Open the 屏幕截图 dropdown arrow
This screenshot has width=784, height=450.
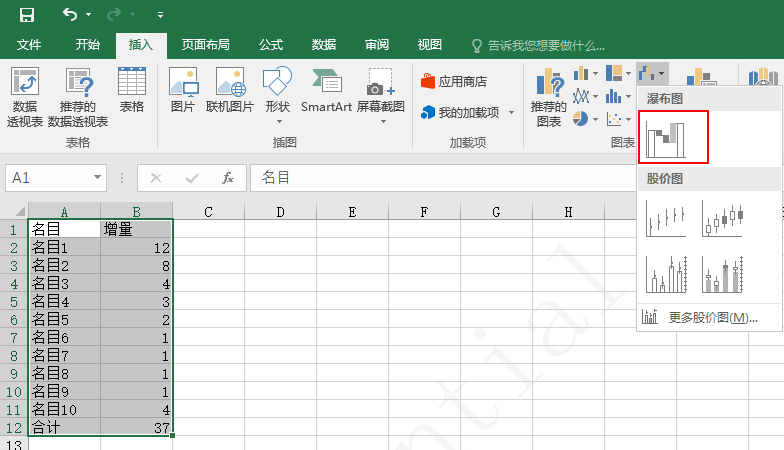tap(384, 122)
